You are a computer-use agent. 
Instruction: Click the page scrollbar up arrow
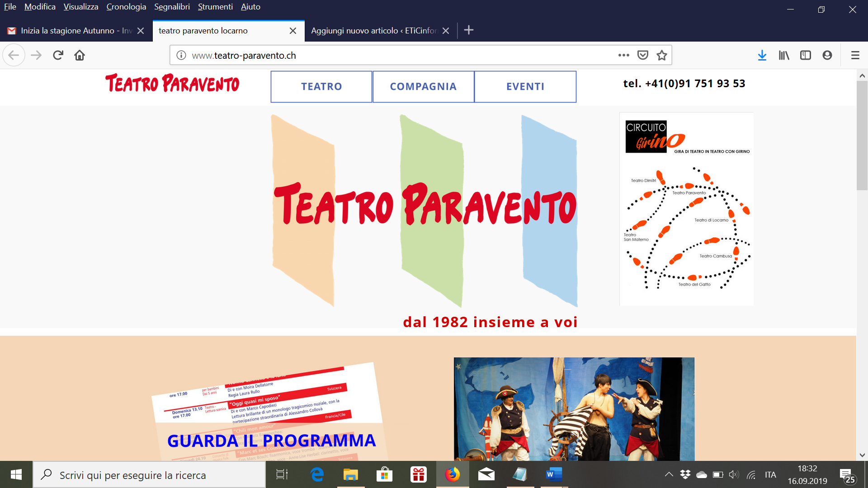click(862, 75)
